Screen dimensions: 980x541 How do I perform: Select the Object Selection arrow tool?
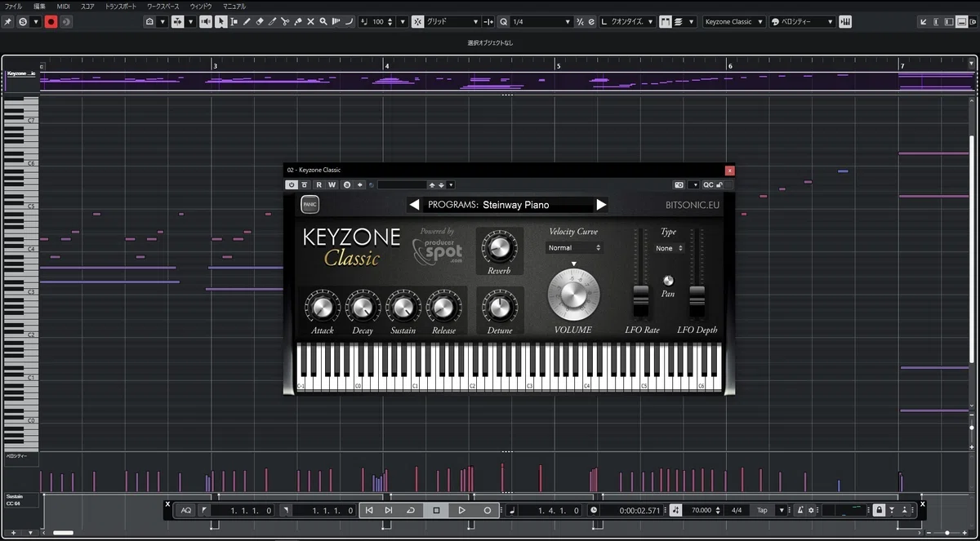[x=220, y=21]
